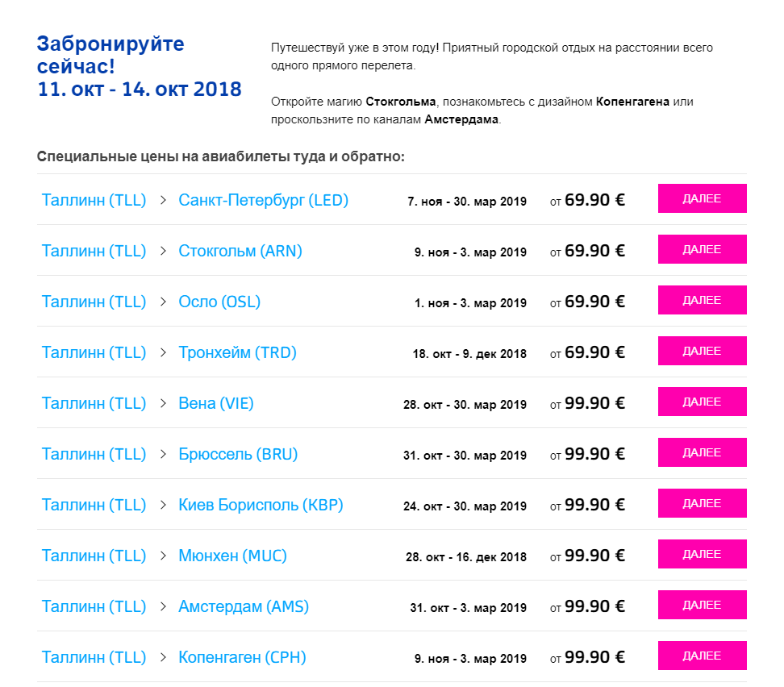Click ДАЛЕЕ button for Амстердам (AMS)
Screen dimensions: 784x687
702,605
